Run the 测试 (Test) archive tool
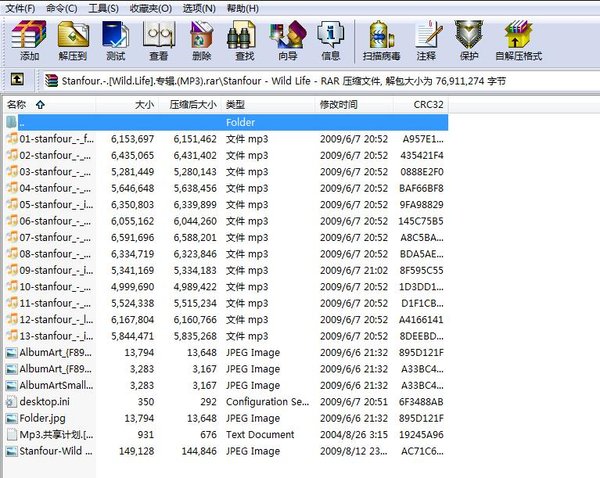The image size is (600, 478). (x=116, y=35)
